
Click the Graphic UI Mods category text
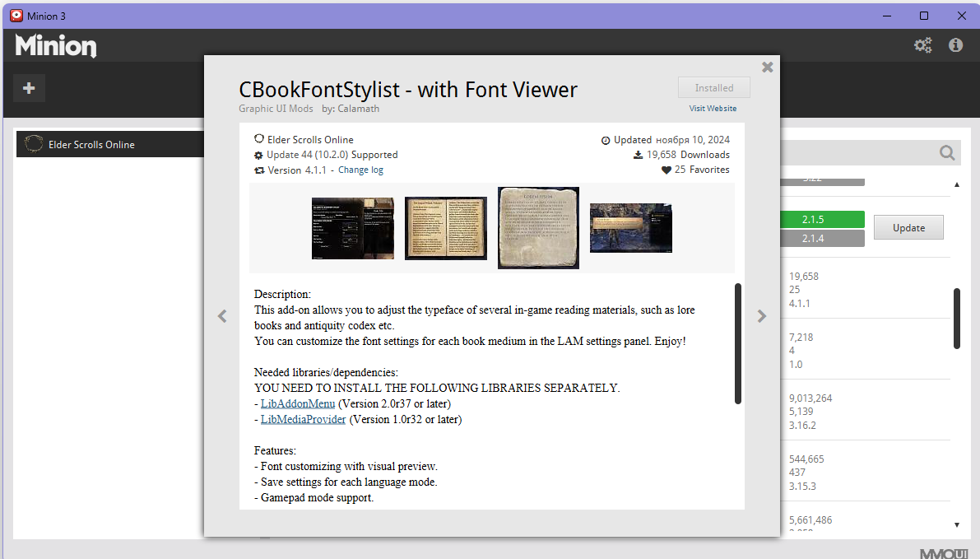(276, 109)
